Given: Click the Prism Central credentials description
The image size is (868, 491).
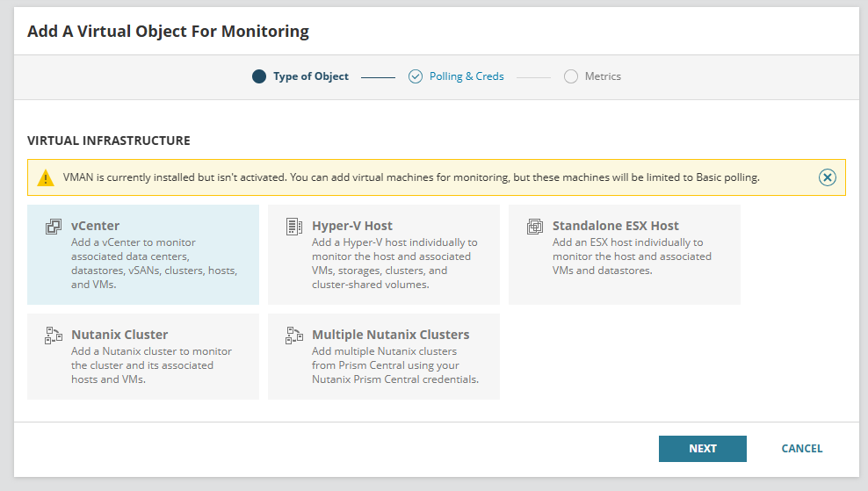Looking at the screenshot, I should 395,365.
